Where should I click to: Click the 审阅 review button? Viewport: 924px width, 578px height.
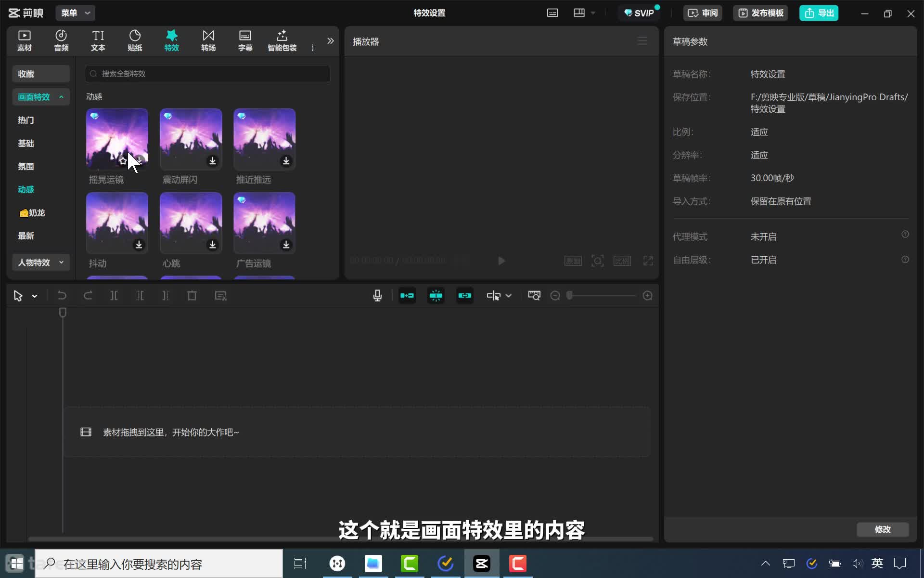point(703,13)
